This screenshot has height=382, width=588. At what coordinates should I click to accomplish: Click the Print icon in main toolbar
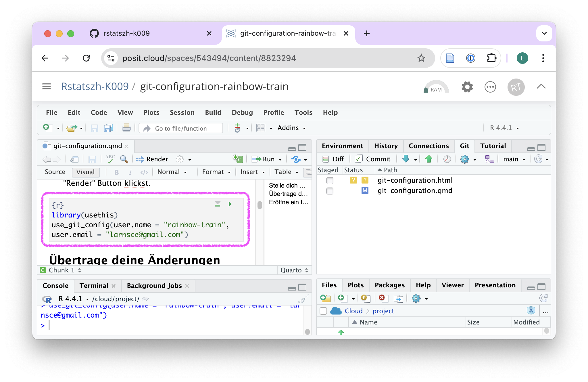[126, 128]
